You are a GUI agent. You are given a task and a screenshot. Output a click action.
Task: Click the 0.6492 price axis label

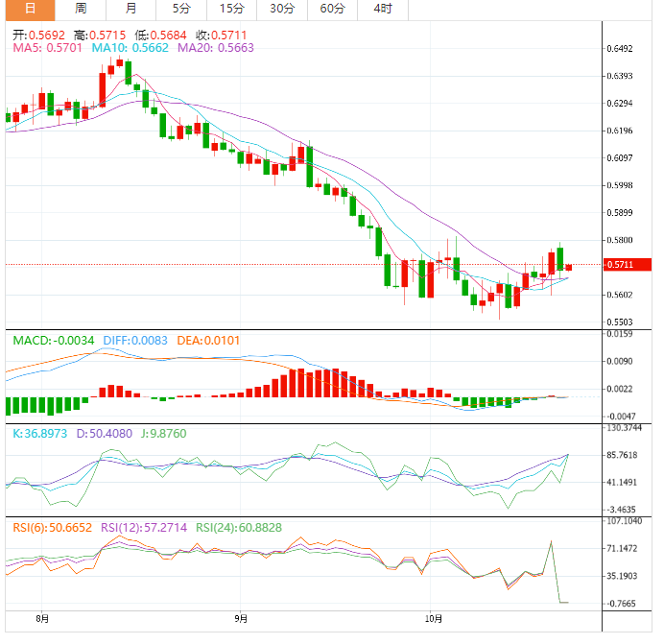(x=620, y=49)
